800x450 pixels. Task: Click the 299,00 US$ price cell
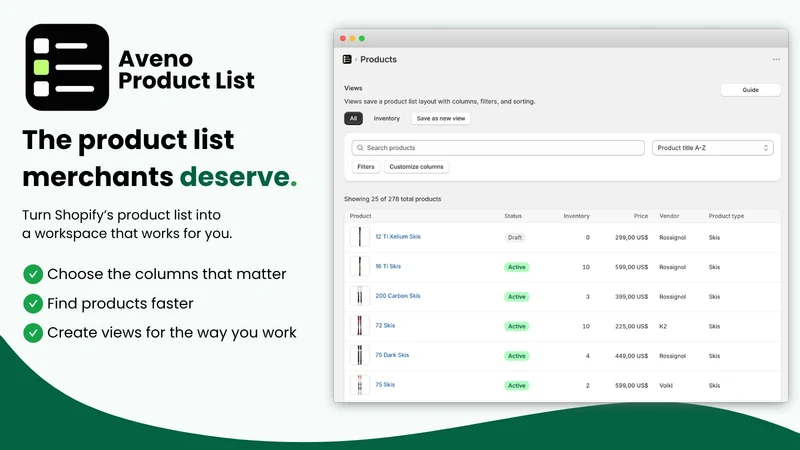click(631, 237)
